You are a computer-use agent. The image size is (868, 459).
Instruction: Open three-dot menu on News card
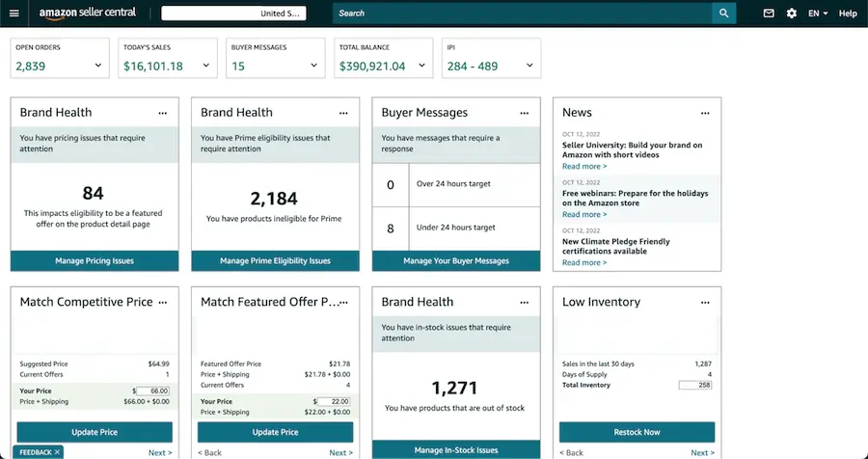[705, 113]
